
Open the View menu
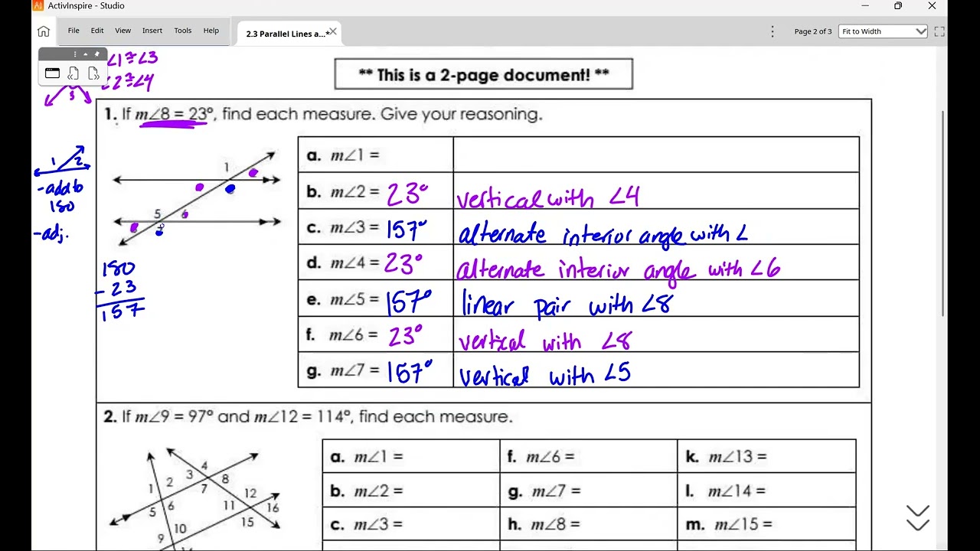(x=122, y=31)
